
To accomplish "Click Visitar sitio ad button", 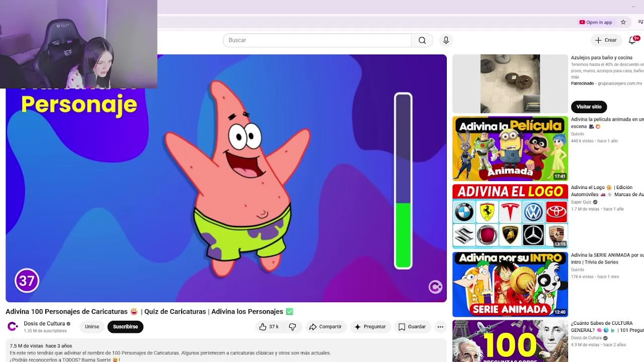I will (x=589, y=107).
